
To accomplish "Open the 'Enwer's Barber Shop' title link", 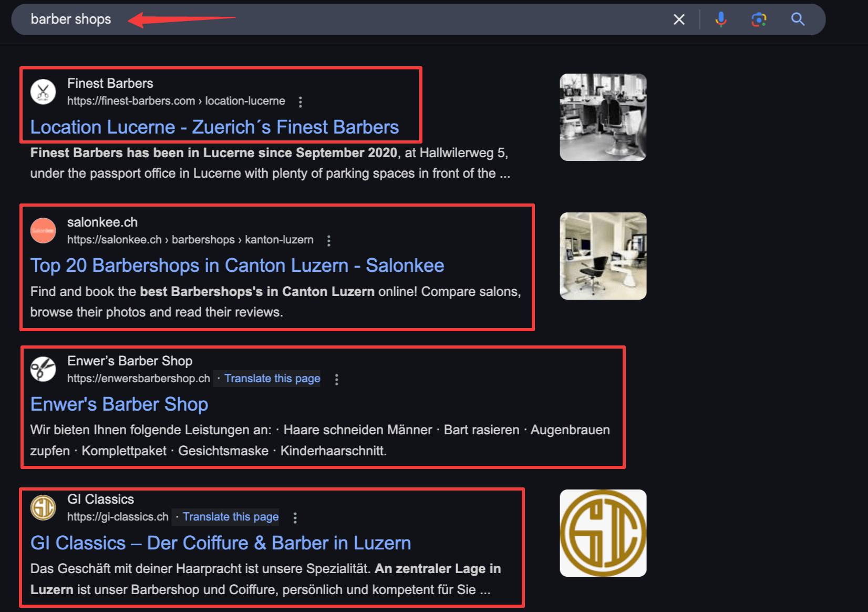I will click(119, 404).
